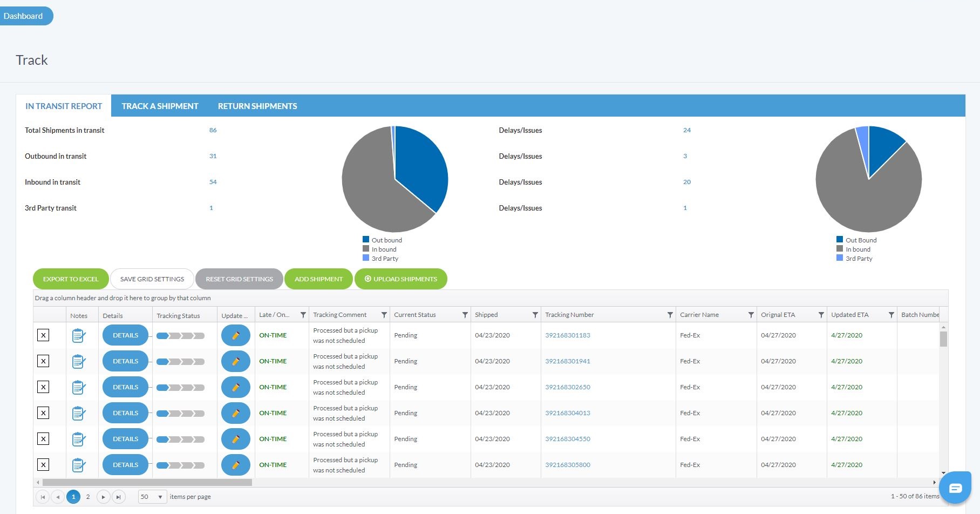Image resolution: width=980 pixels, height=514 pixels.
Task: Click the Export to Excel button
Action: point(71,279)
